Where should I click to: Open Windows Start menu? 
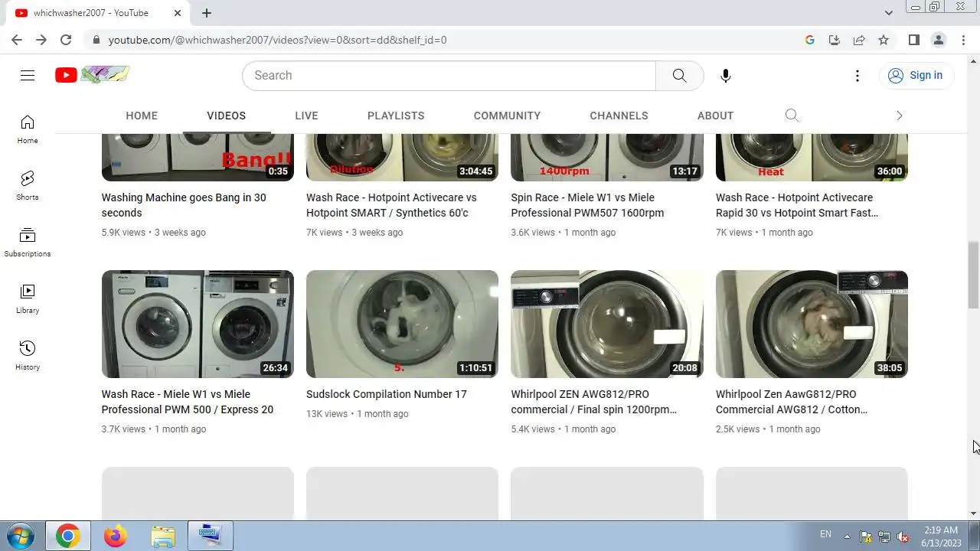(x=20, y=536)
